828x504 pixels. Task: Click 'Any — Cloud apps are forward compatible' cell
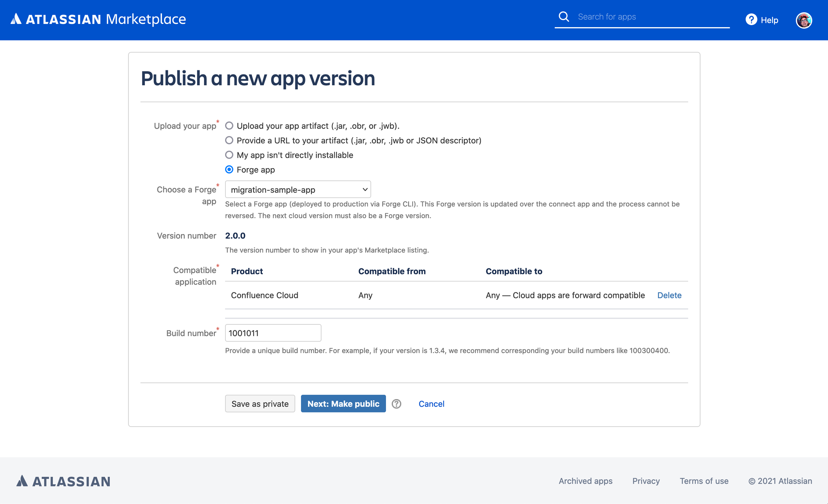(x=565, y=295)
